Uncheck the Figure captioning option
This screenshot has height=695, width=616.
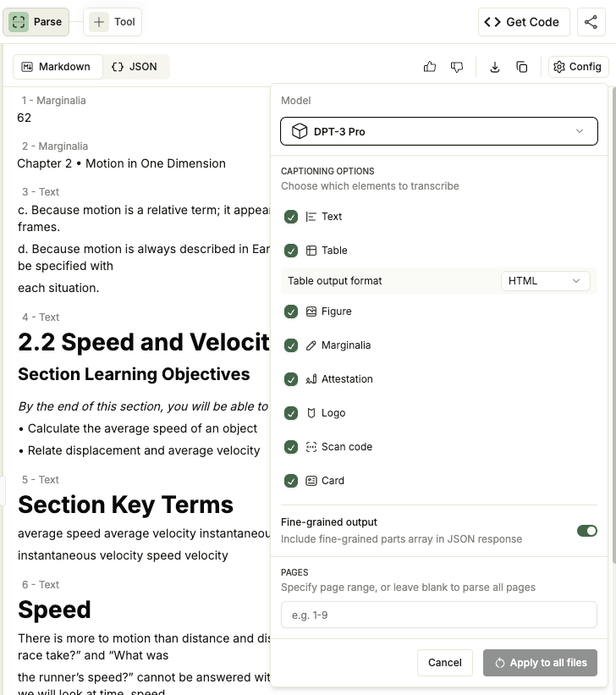pyautogui.click(x=291, y=312)
